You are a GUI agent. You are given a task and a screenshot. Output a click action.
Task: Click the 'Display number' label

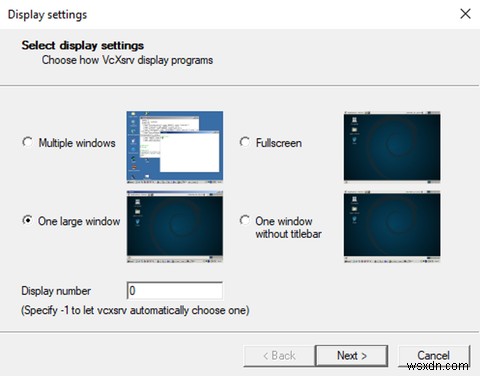coord(56,291)
